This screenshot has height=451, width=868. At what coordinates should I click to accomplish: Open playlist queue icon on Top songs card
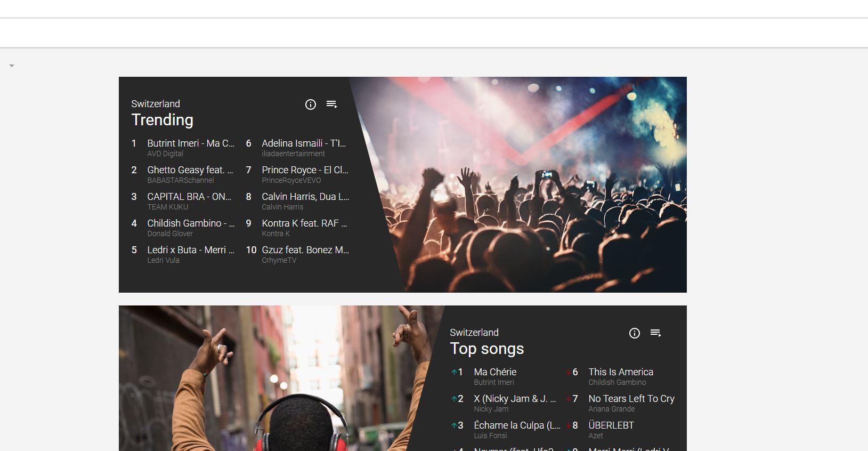click(656, 333)
